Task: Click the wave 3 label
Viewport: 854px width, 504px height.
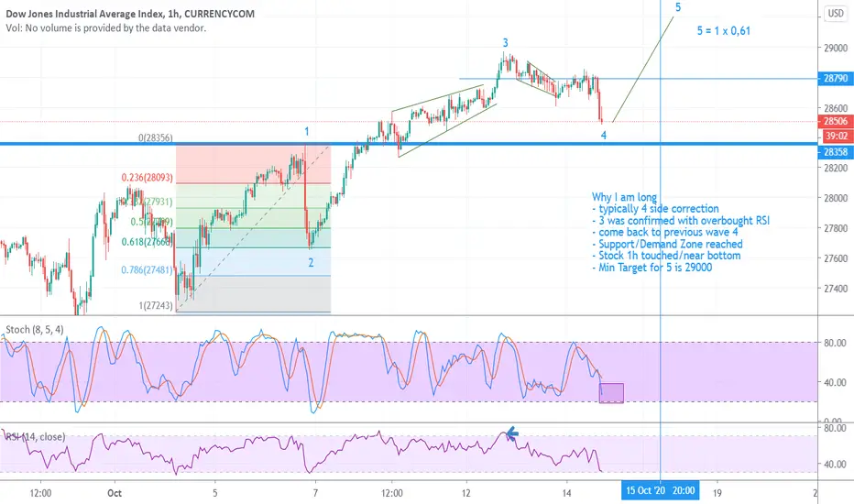Action: click(506, 42)
